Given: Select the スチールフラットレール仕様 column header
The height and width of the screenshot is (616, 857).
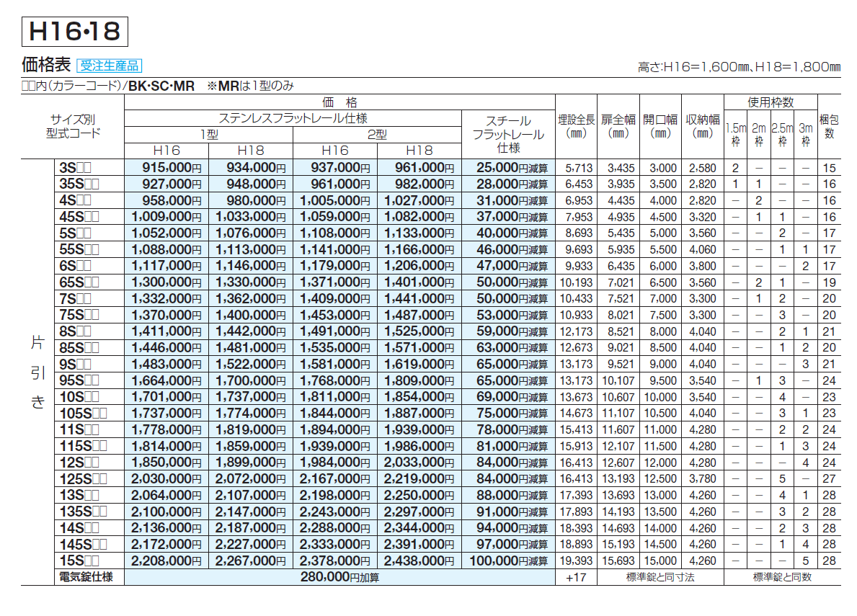Looking at the screenshot, I should [x=508, y=134].
